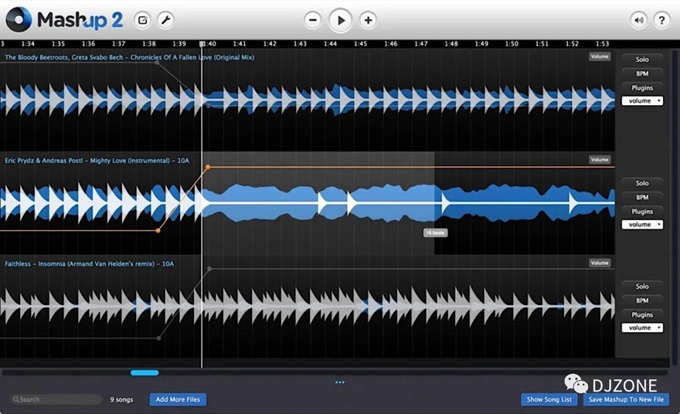Screen dimensions: 680x414
Task: Select the upper volume point on the Bloody Beetroots track
Action: [x=157, y=62]
